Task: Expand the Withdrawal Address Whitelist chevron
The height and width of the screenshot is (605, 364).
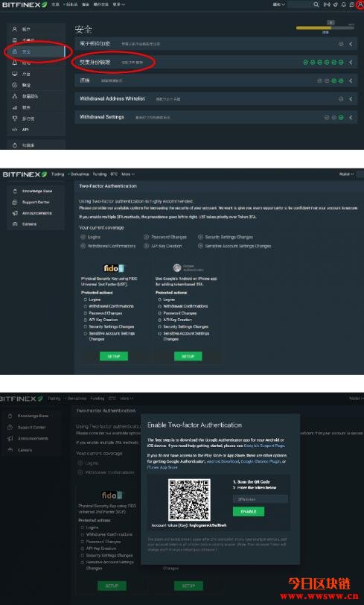Action: pyautogui.click(x=351, y=99)
